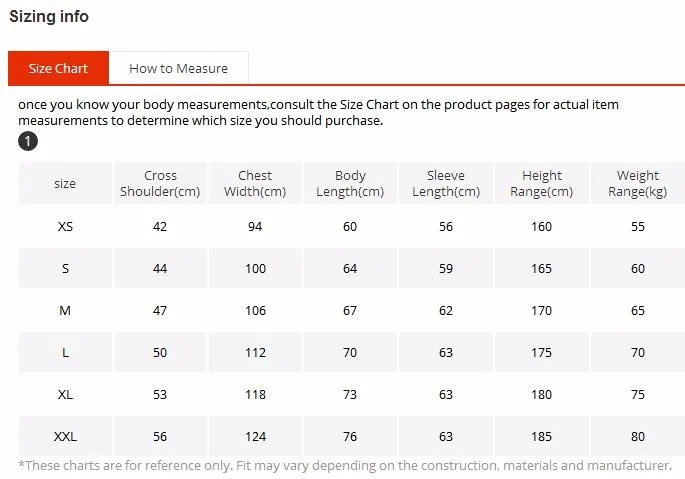Screen dimensions: 685x479
Task: Select the XS size row label
Action: 65,227
